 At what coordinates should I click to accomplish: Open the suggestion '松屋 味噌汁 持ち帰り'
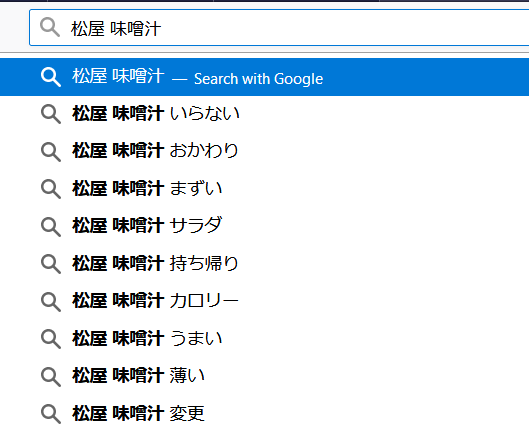264,264
